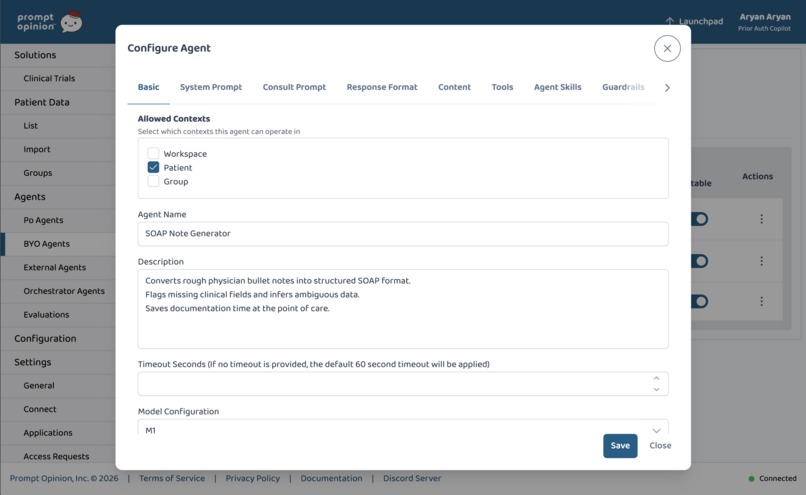Toggle the first agent's switch
The width and height of the screenshot is (806, 495).
(x=700, y=219)
